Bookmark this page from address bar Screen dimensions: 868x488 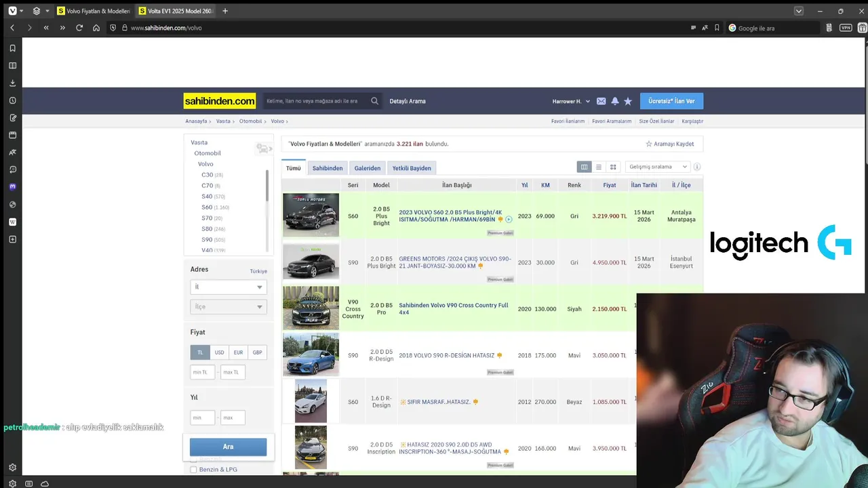[717, 28]
